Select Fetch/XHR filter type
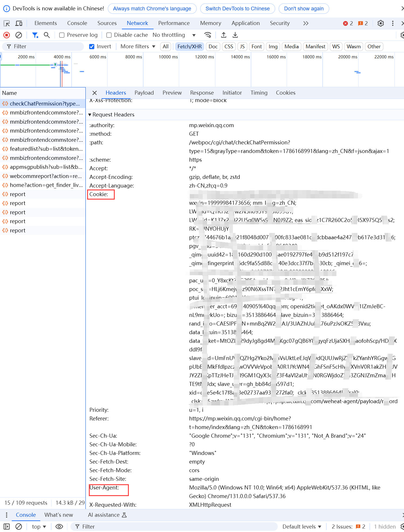The height and width of the screenshot is (532, 404). (190, 47)
